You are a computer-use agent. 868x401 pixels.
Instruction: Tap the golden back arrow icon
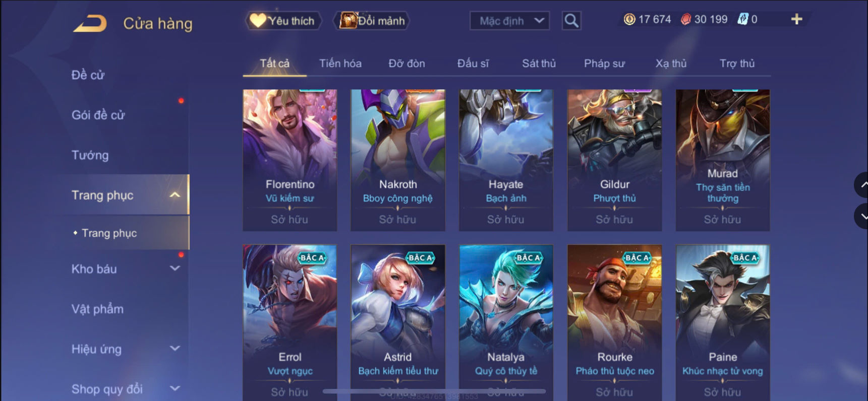click(x=90, y=23)
